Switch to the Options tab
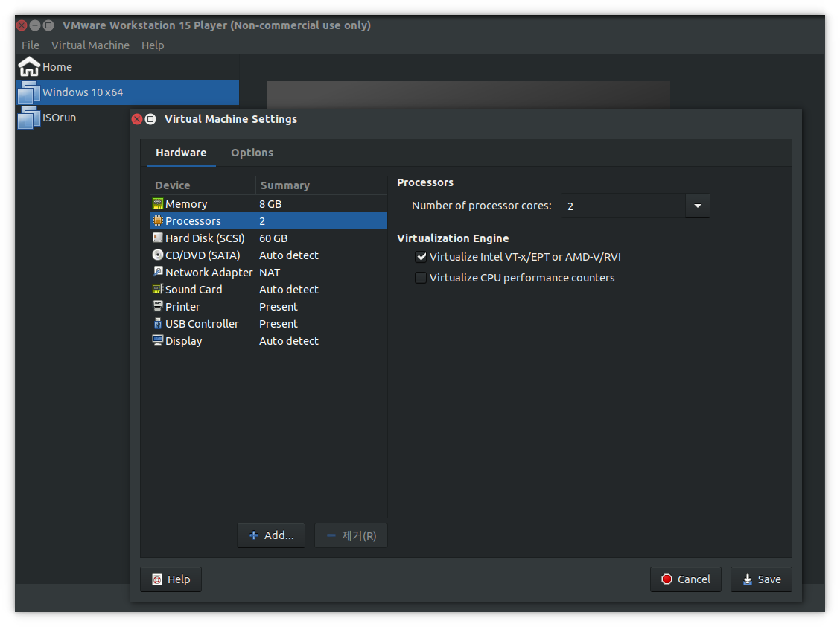Image resolution: width=840 pixels, height=627 pixels. (252, 153)
